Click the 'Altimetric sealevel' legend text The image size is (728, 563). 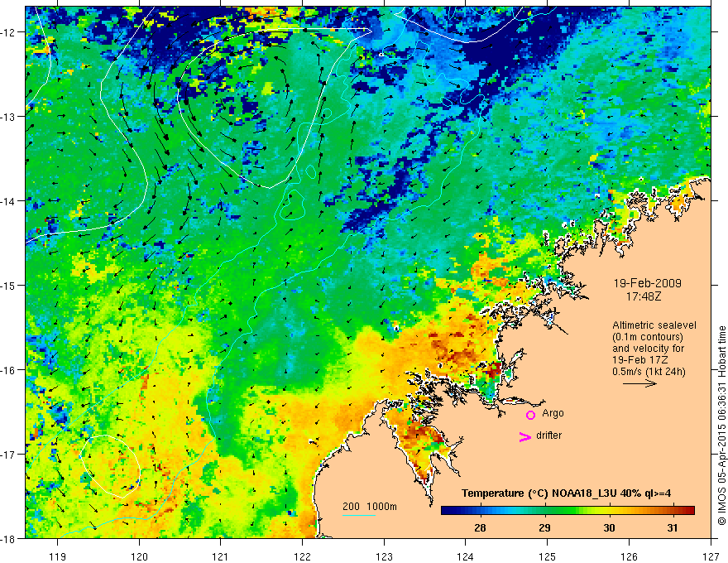pos(654,325)
